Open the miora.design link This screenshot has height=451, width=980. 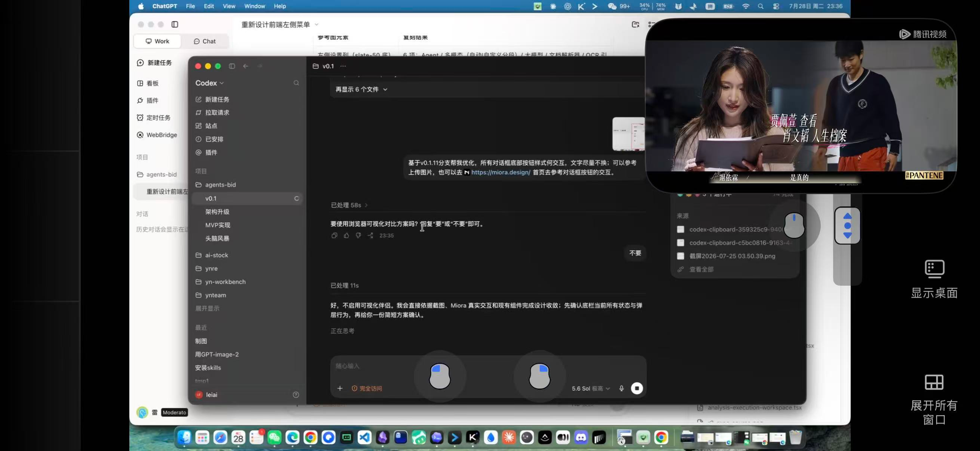(500, 173)
